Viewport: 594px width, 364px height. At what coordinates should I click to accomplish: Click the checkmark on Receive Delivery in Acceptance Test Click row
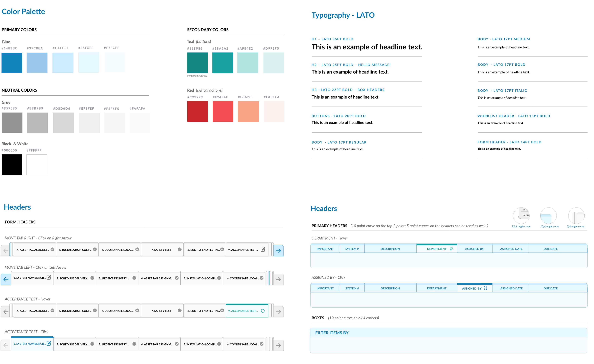pos(134,344)
